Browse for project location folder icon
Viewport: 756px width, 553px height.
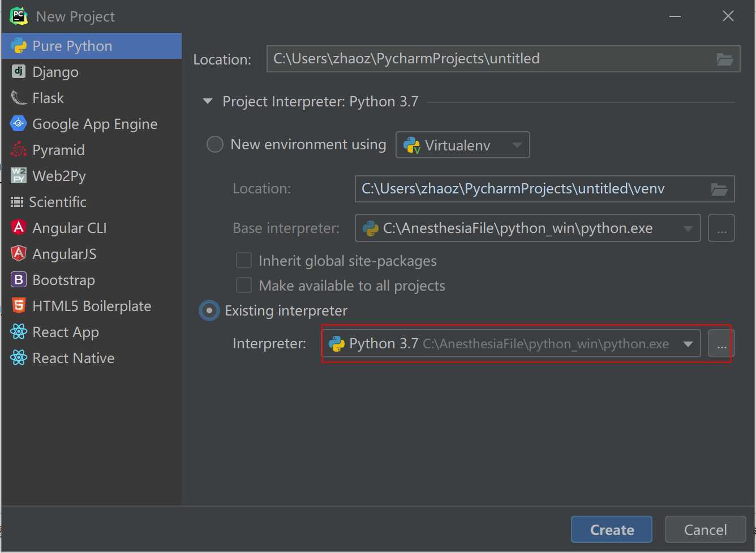pyautogui.click(x=724, y=59)
